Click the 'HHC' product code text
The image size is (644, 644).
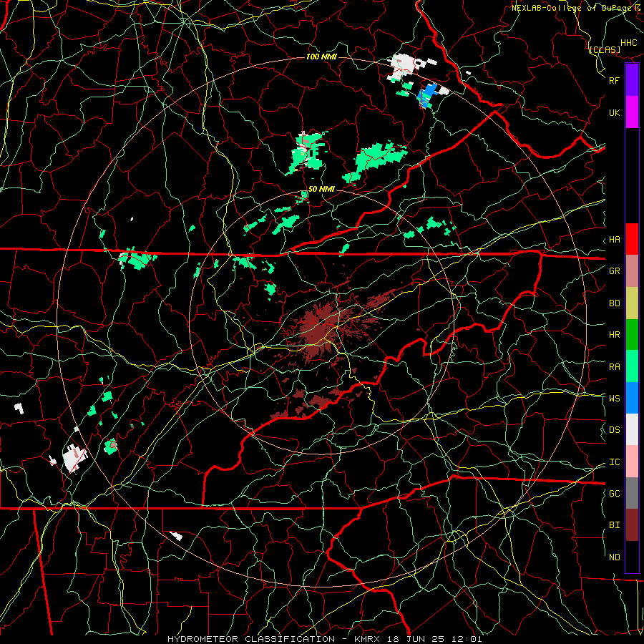(629, 43)
